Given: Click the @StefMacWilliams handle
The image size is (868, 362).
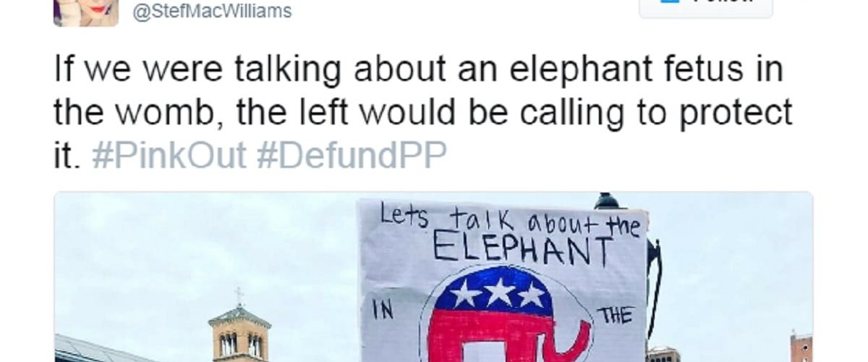Looking at the screenshot, I should [x=212, y=12].
